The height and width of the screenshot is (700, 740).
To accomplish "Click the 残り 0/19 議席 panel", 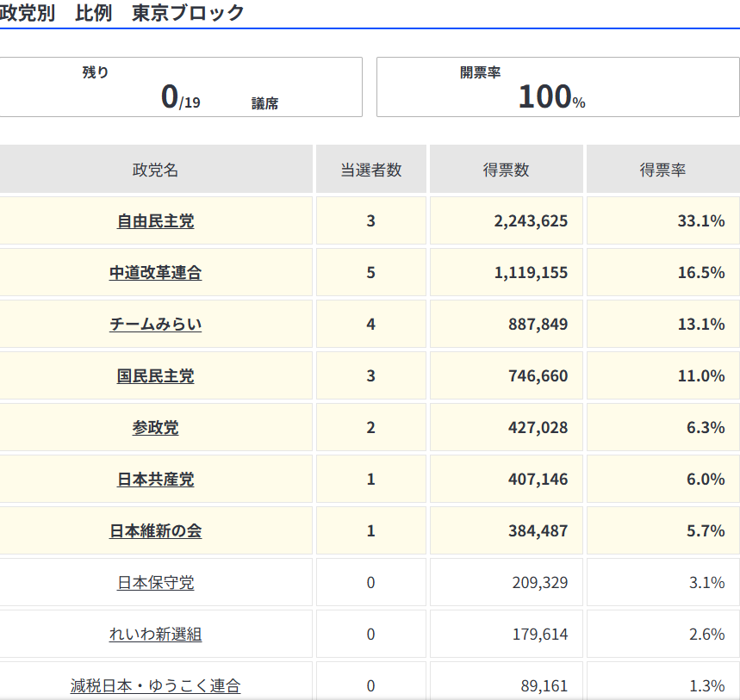I will (181, 86).
